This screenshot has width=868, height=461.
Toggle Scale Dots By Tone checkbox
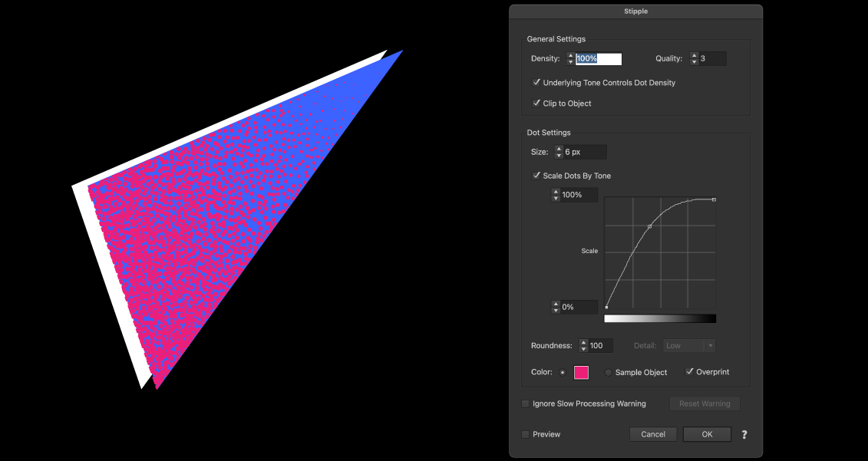[x=536, y=176]
